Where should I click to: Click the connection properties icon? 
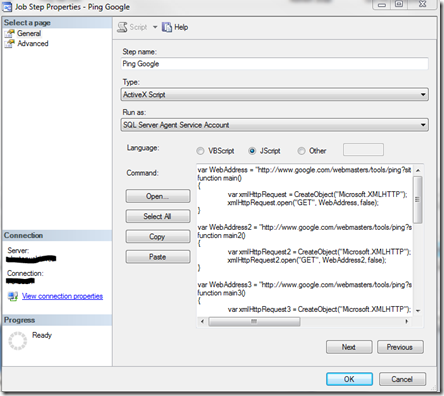[13, 296]
